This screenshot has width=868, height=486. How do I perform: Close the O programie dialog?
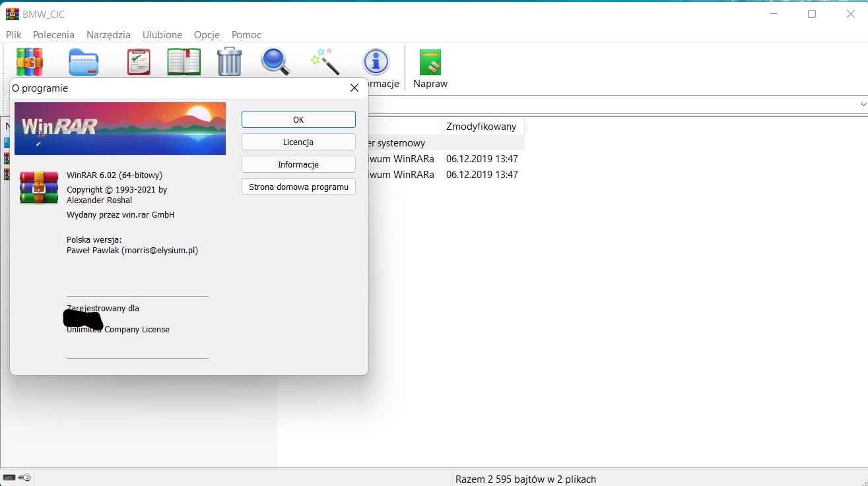point(354,88)
